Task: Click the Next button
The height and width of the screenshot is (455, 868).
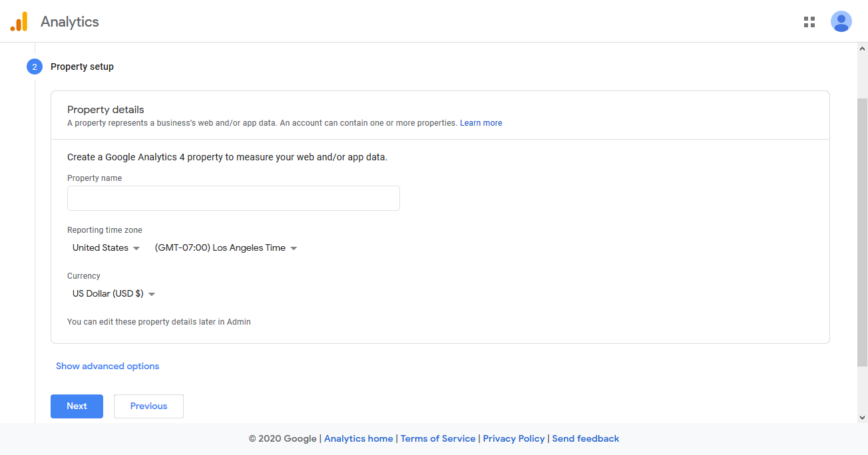Action: tap(77, 406)
